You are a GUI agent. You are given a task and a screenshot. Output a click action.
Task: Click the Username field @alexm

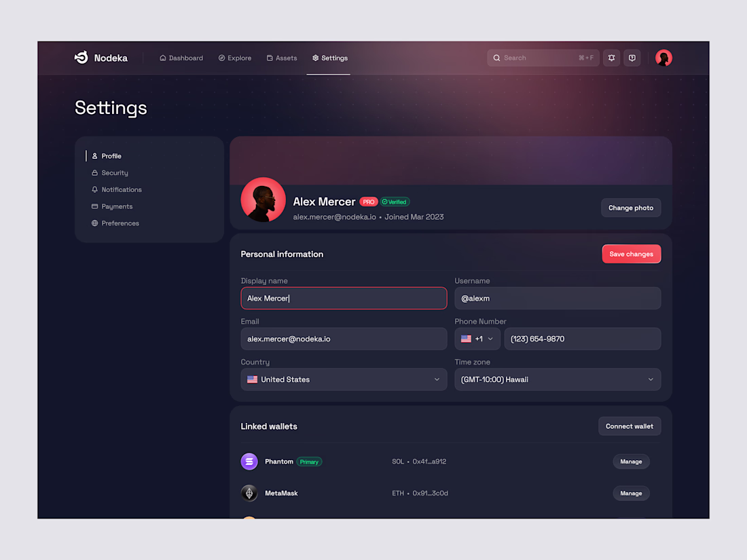click(558, 298)
